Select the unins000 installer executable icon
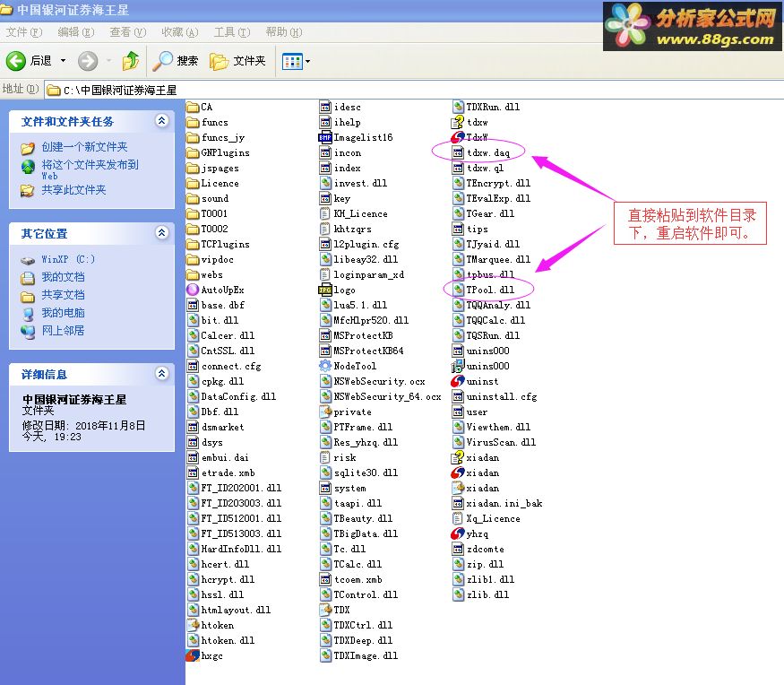Viewport: 784px width, 685px height. pyautogui.click(x=458, y=366)
